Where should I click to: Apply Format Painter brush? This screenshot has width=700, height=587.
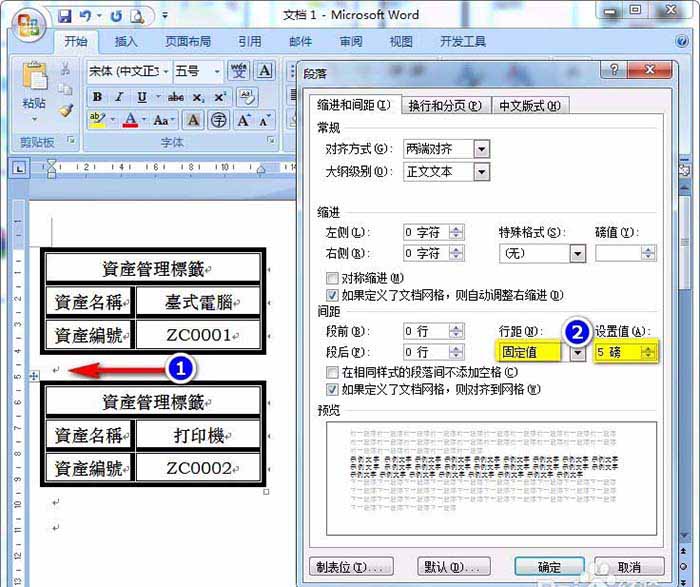66,110
